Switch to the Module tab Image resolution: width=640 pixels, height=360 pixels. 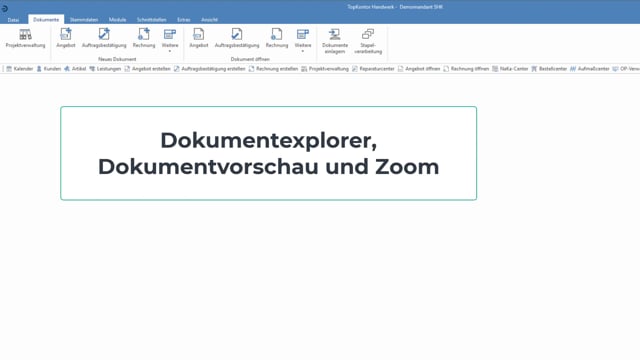click(117, 20)
